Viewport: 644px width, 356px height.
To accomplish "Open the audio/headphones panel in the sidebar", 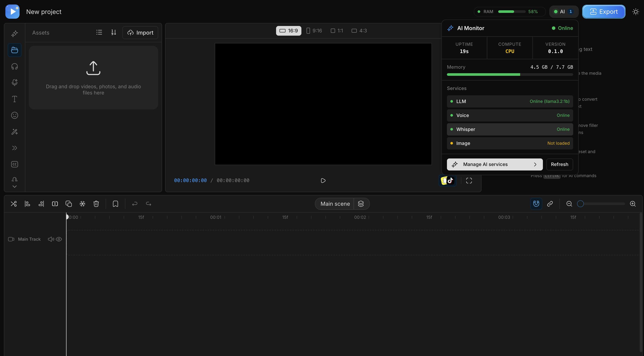I will [x=14, y=66].
